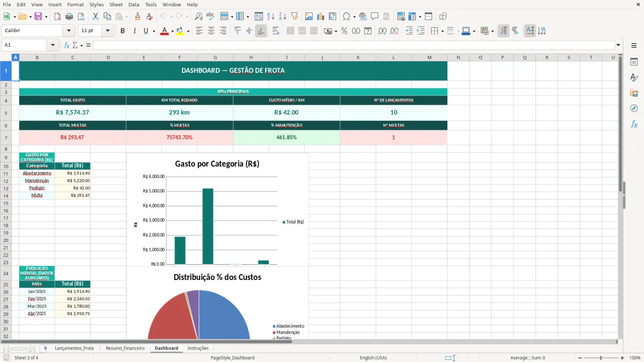
Task: Click the Sort Ascending icon
Action: click(271, 17)
